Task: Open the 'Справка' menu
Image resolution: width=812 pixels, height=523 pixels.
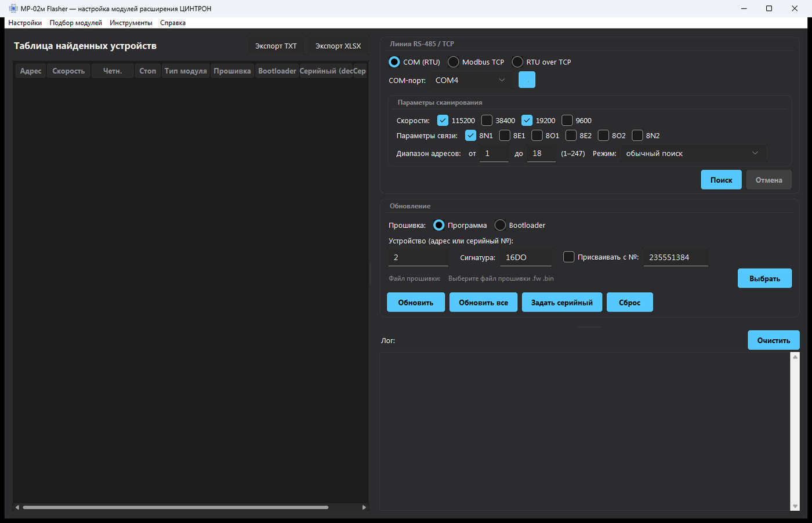Action: coord(173,23)
